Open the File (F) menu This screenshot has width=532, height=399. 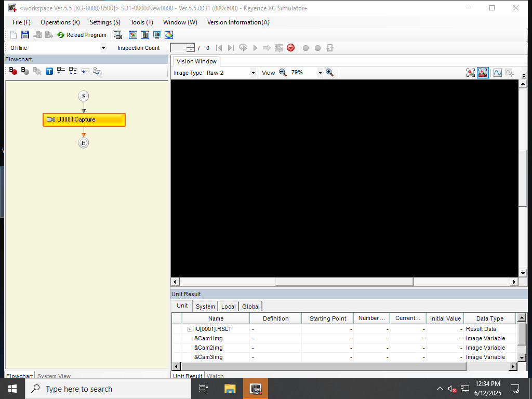coord(21,22)
